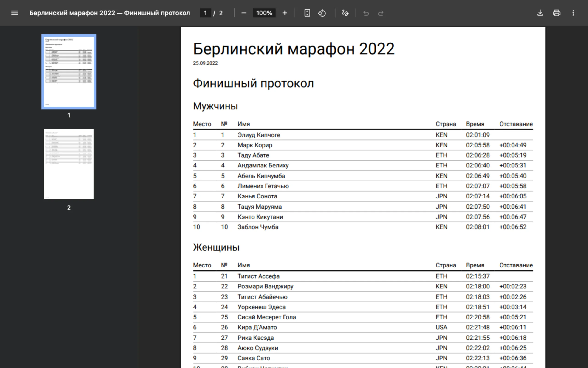Click the name Лимених Гетачью
The height and width of the screenshot is (368, 588).
tap(263, 186)
